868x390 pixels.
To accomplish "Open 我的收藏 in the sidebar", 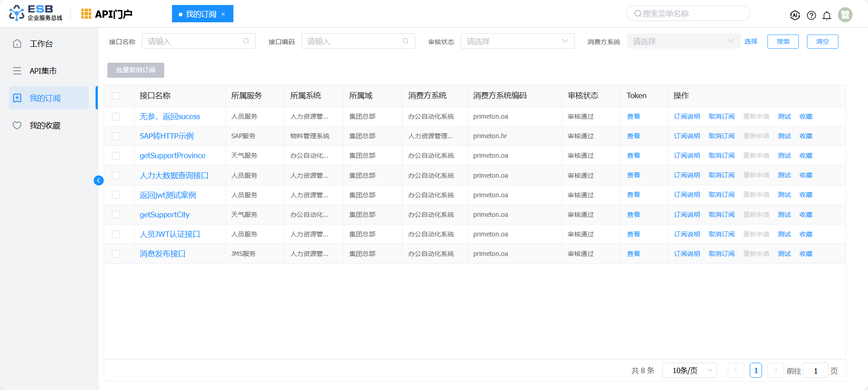I will tap(45, 125).
